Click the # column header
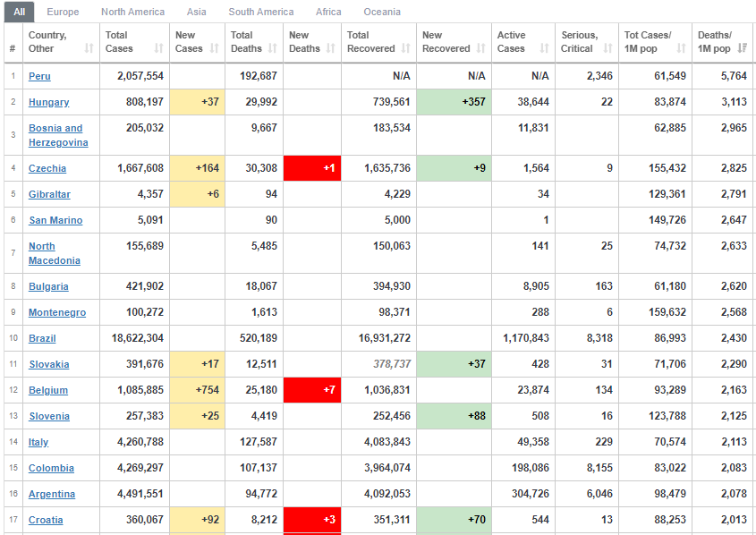Viewport: 756px width, 535px height. coord(13,42)
